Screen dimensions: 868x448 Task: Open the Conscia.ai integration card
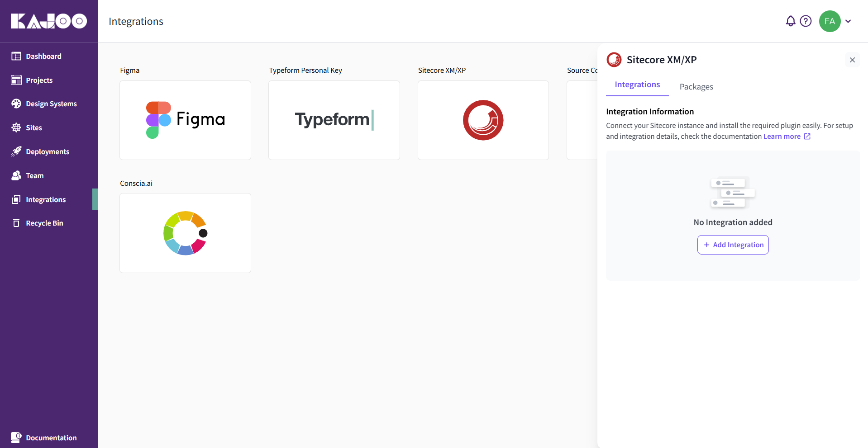(x=185, y=233)
